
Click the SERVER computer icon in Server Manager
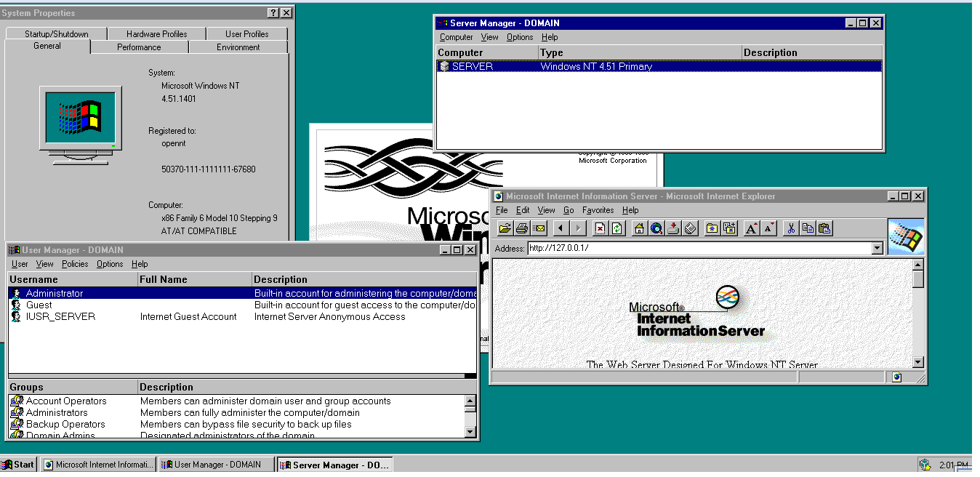[x=444, y=66]
